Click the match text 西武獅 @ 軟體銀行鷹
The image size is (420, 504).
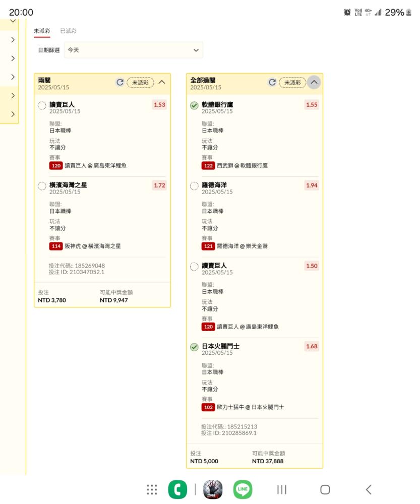(x=242, y=165)
